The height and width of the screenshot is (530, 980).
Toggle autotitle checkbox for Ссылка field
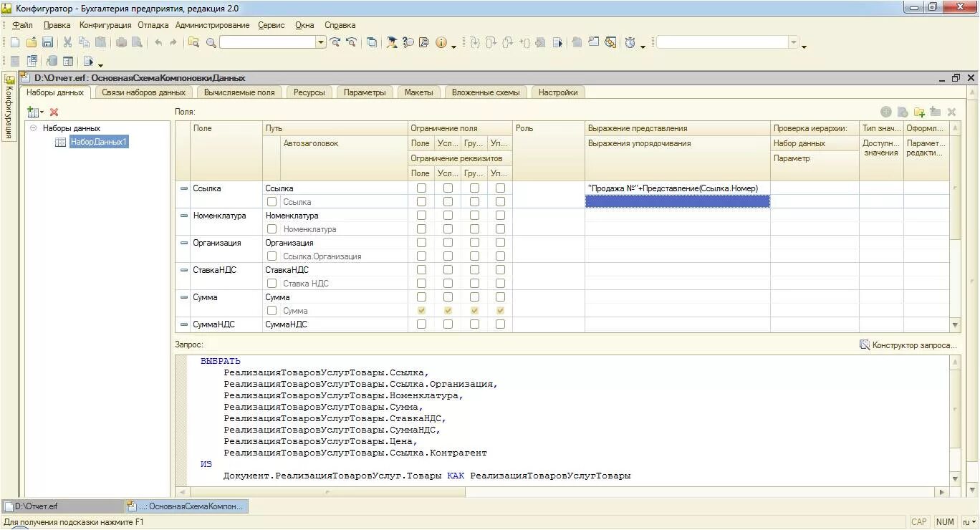point(272,202)
